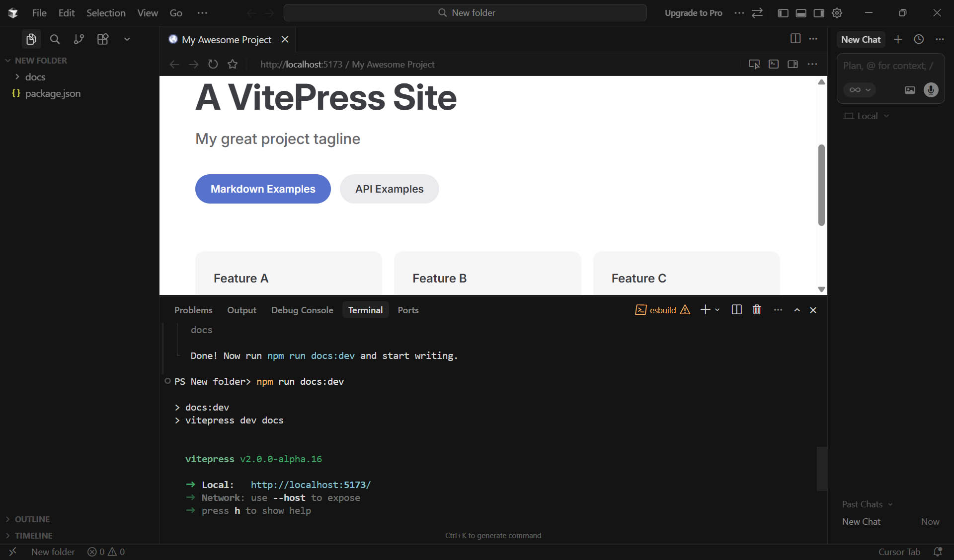The height and width of the screenshot is (560, 954).
Task: Bookmark the page with the star icon
Action: tap(233, 64)
